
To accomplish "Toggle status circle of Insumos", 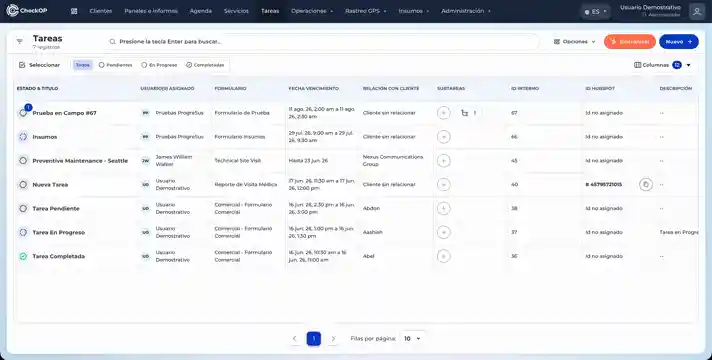I will click(x=23, y=137).
